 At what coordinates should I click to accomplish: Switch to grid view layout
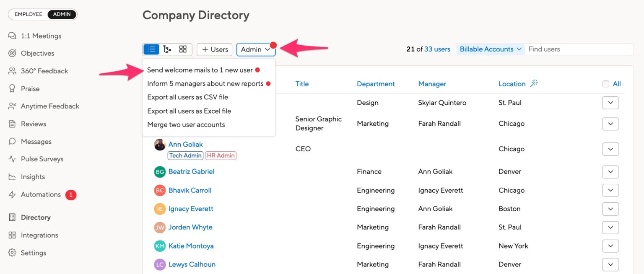click(x=182, y=49)
